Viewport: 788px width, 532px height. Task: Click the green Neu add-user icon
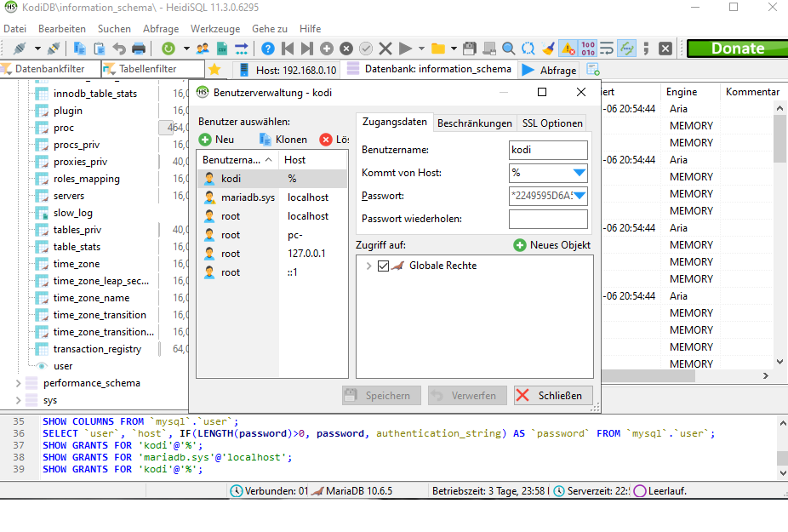[205, 140]
